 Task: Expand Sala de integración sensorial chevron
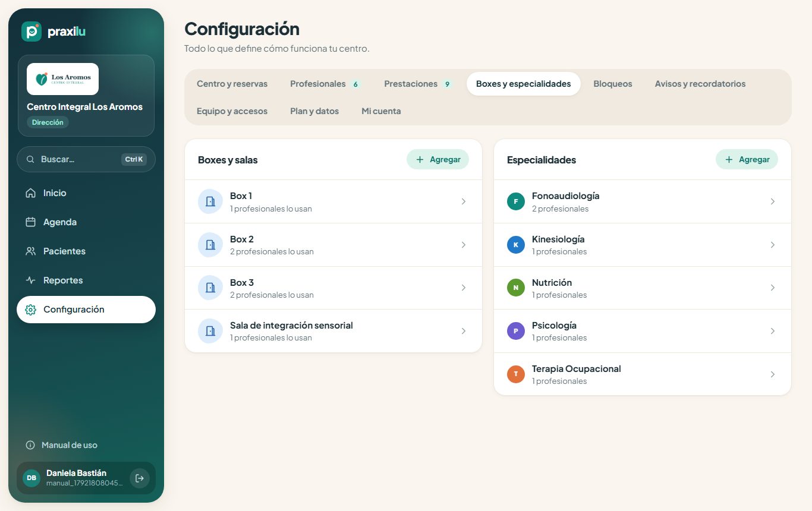click(x=464, y=331)
